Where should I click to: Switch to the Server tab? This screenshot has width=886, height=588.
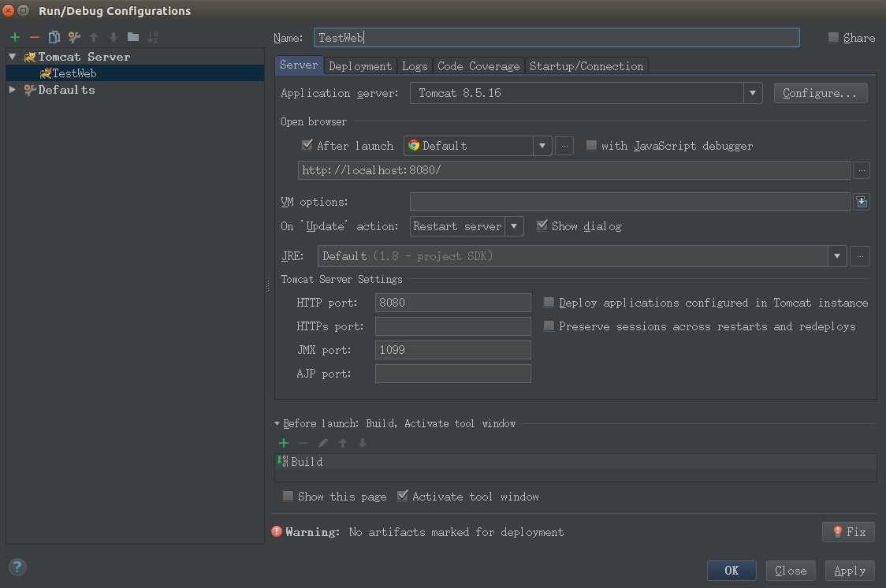[299, 65]
